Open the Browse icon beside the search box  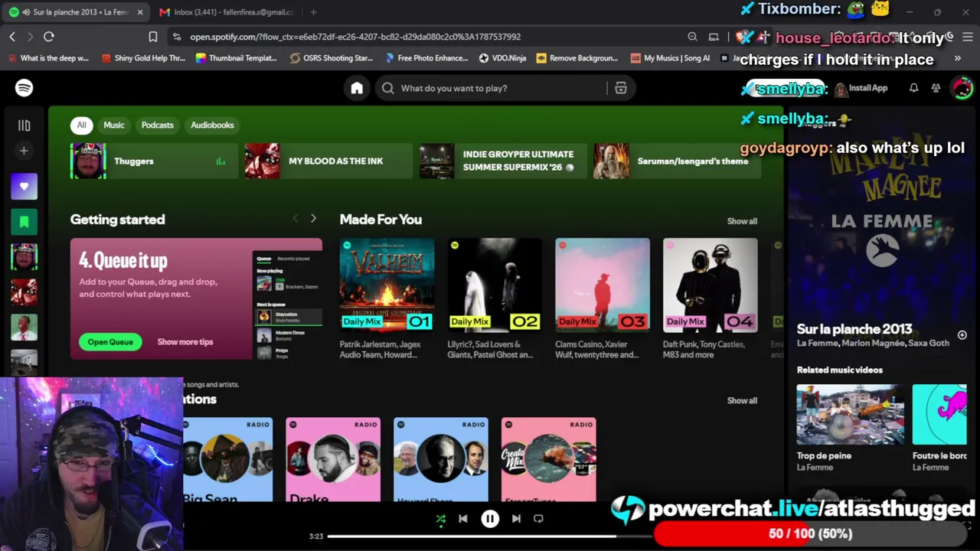tap(621, 88)
